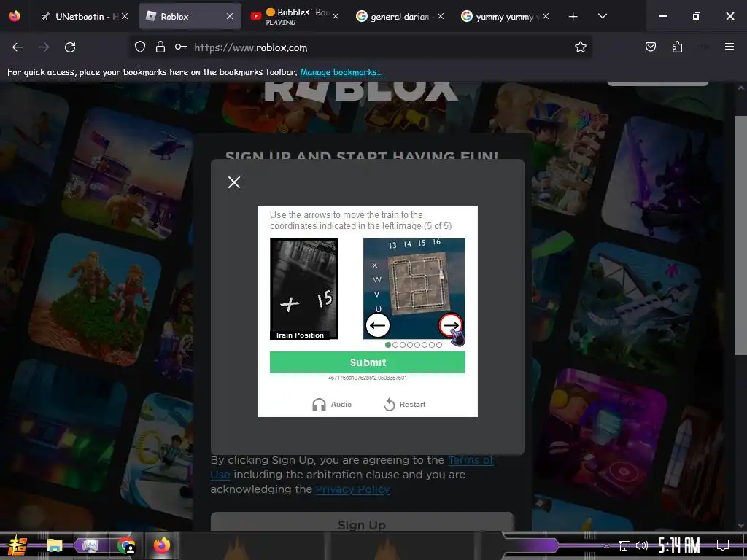Open a new browser tab

[573, 17]
